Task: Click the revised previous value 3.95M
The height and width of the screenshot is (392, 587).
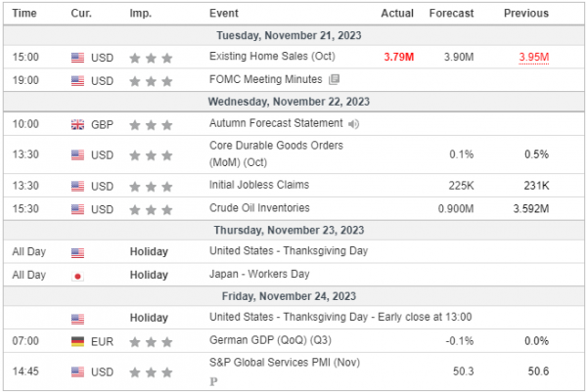Action: 534,58
